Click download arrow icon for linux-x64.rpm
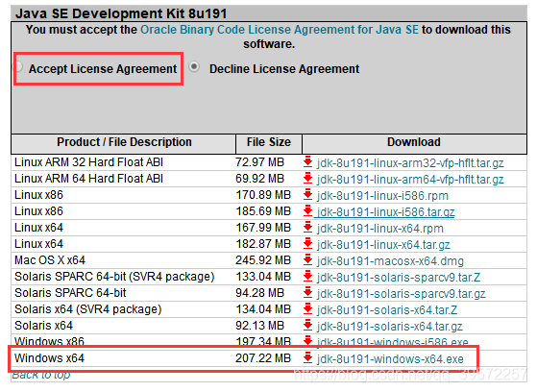This screenshot has width=537, height=392. click(307, 227)
